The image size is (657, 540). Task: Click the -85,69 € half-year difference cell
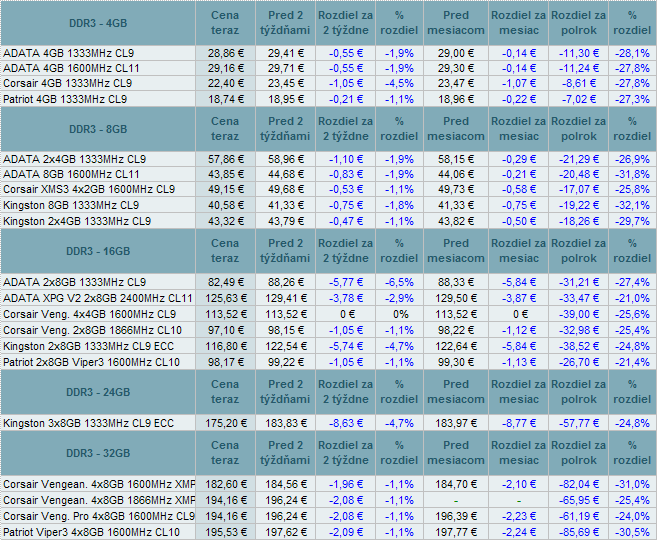[x=579, y=532]
